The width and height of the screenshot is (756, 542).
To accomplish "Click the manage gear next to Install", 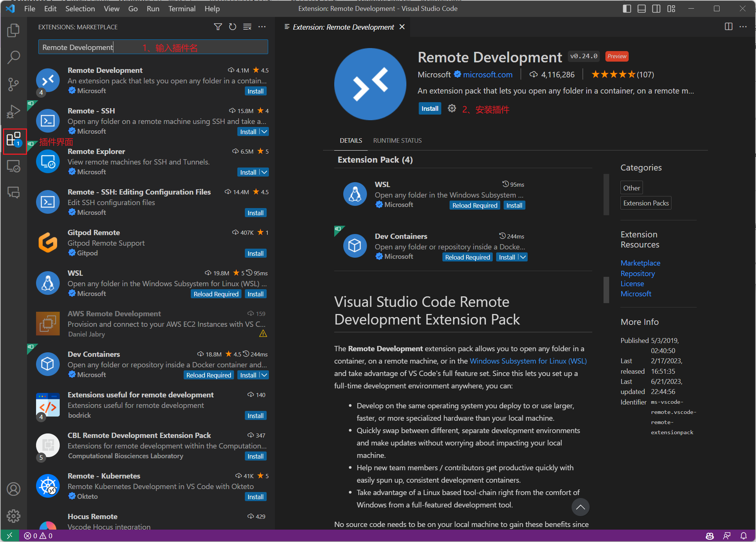I will tap(452, 109).
